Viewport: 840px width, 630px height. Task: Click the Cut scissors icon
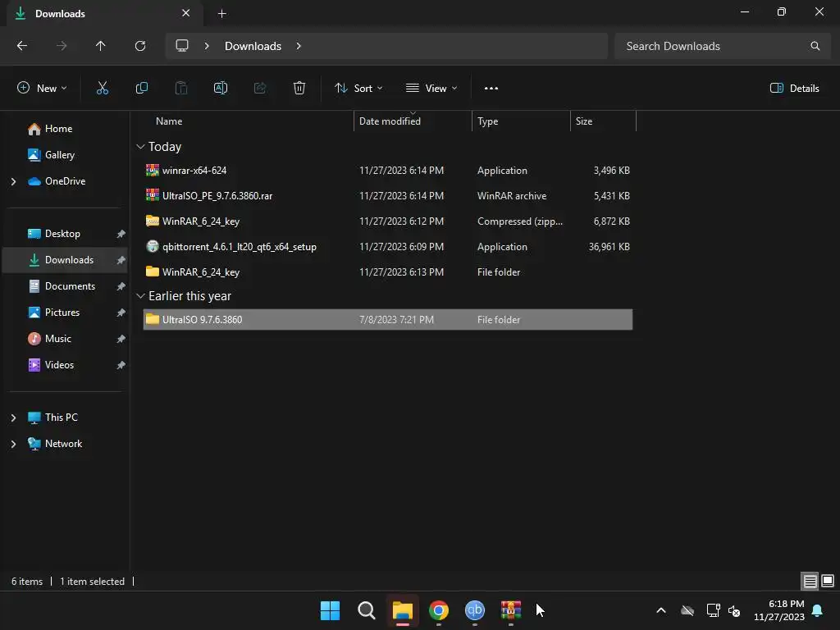[102, 89]
